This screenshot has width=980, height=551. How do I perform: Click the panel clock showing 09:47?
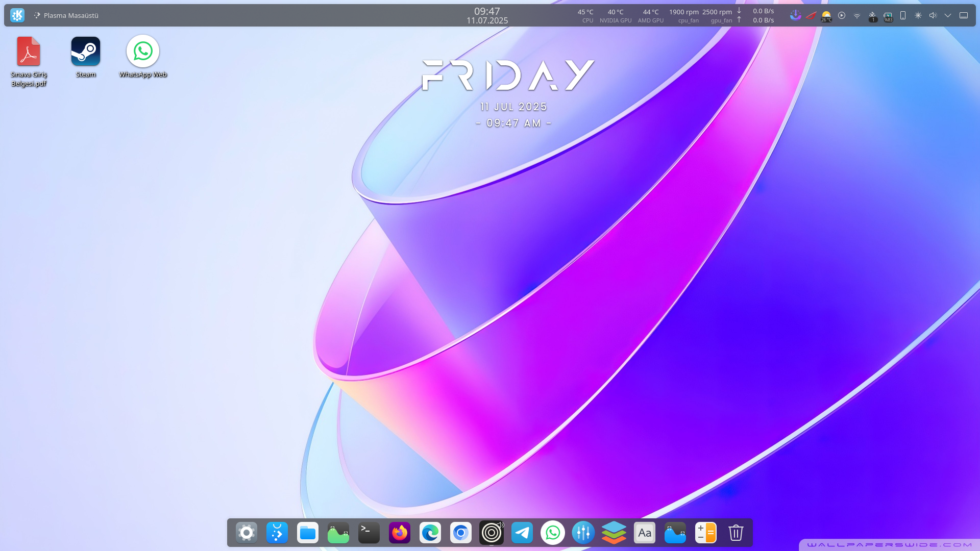487,15
